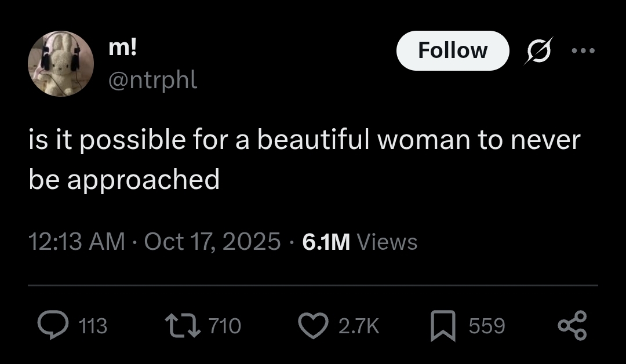This screenshot has width=626, height=364.
Task: Open the three-dot more options menu
Action: 583,50
